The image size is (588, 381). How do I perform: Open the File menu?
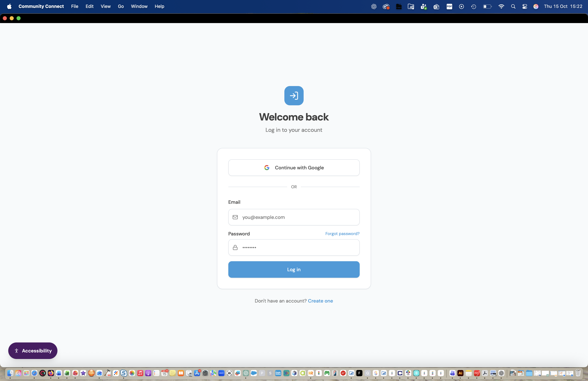point(75,6)
